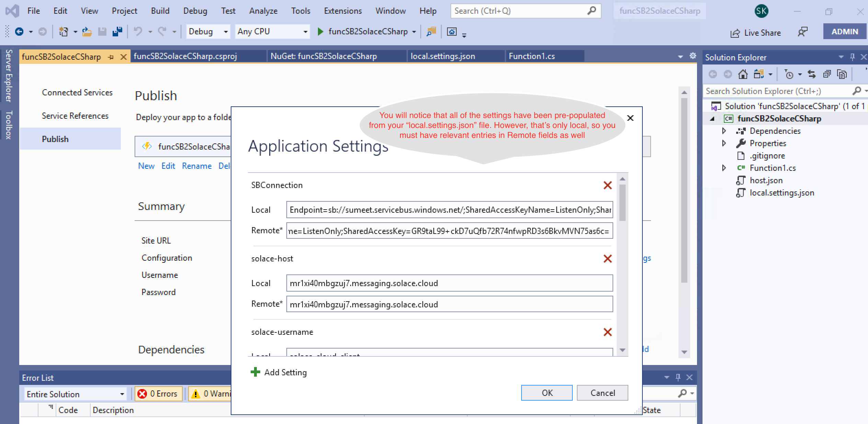Click the green Start debugging arrow
This screenshot has width=868, height=424.
click(x=320, y=32)
